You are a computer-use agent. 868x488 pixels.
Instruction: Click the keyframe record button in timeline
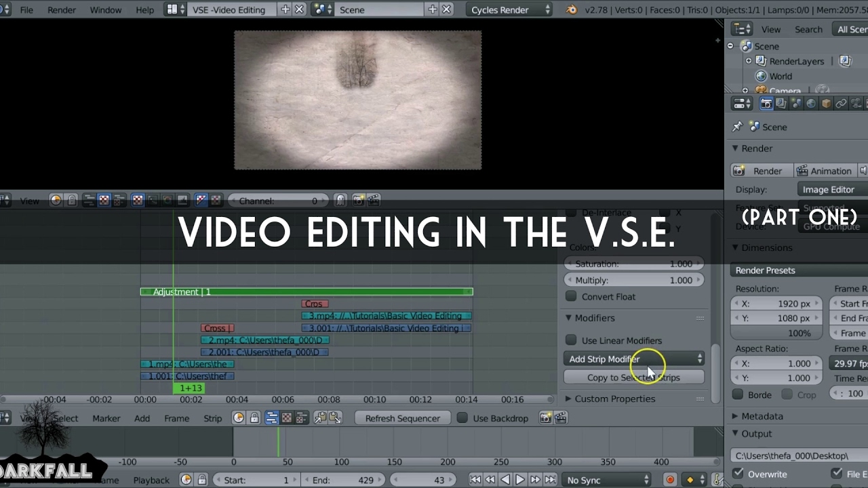coord(670,480)
